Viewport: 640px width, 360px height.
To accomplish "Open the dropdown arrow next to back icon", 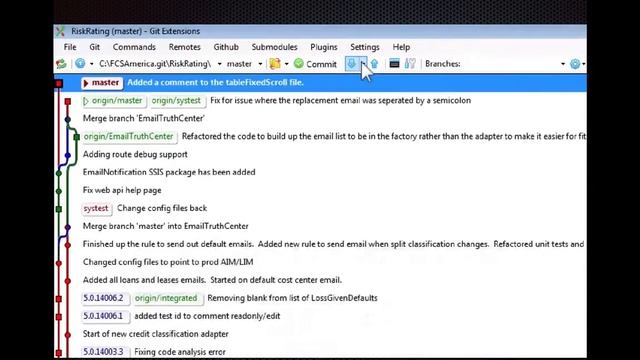I will [91, 64].
